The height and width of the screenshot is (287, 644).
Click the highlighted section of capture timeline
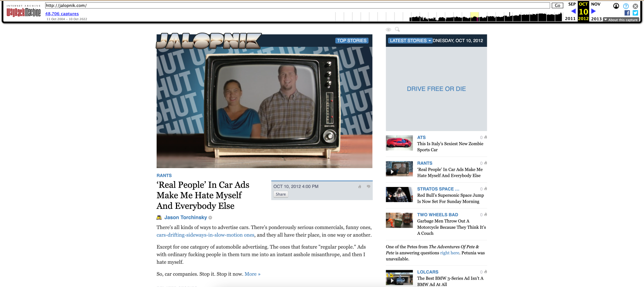click(474, 17)
